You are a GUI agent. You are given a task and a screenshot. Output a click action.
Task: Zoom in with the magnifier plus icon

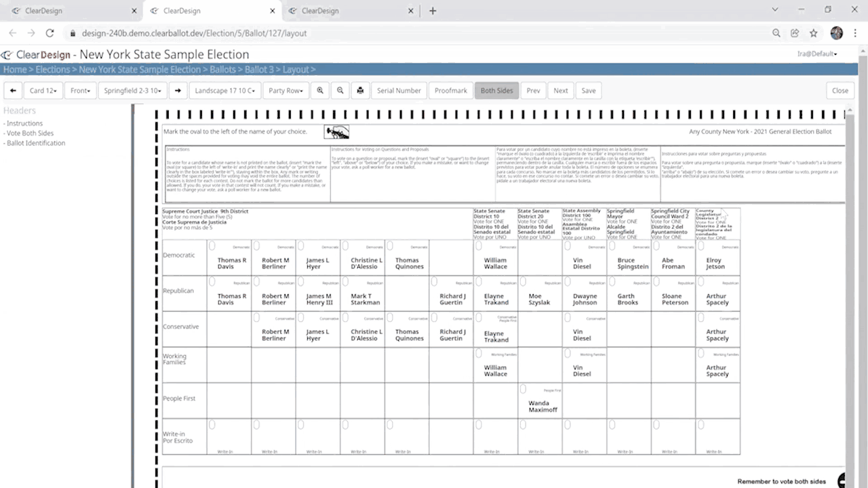pos(320,91)
